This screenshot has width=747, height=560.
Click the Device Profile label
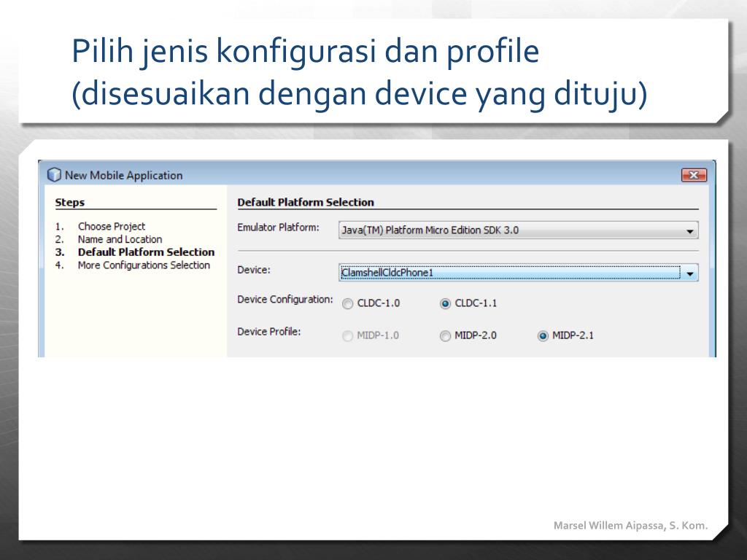point(269,332)
